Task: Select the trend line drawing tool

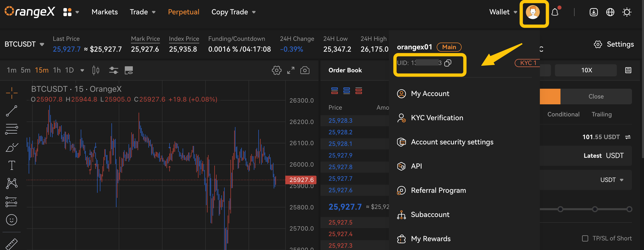Action: tap(12, 111)
